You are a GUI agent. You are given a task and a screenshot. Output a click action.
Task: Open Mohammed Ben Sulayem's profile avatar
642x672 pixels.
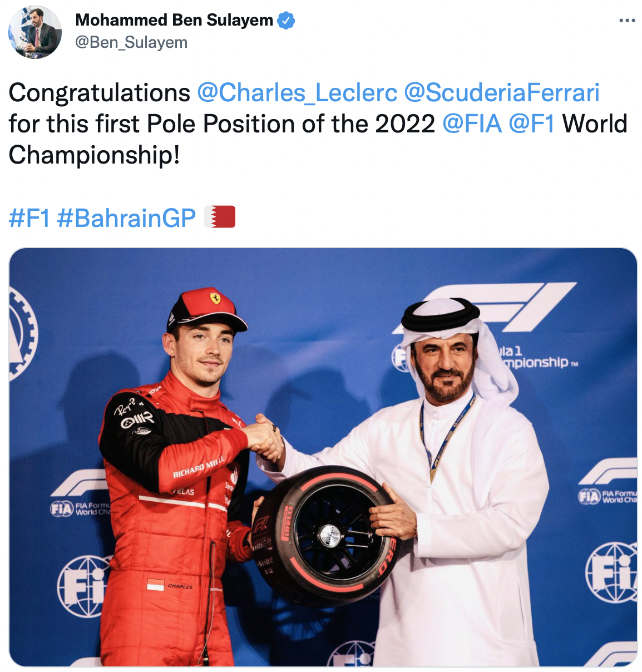35,32
